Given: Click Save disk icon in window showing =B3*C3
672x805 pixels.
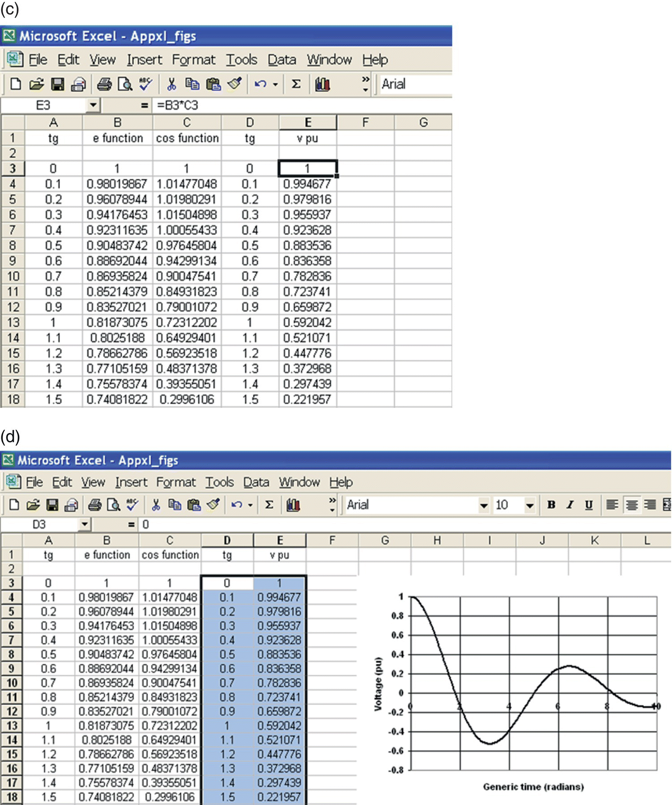Looking at the screenshot, I should 57,84.
